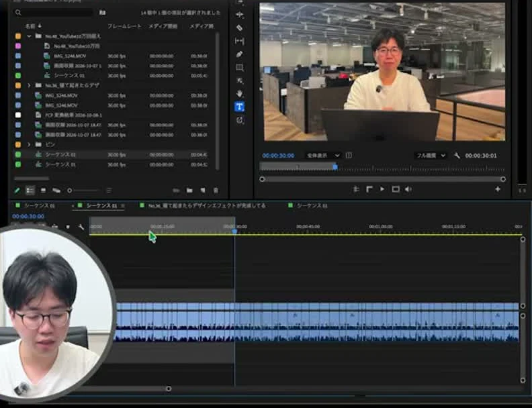Screen dimensions: 532x408
Task: Click the leftmost transport control icon in program monitor
Action: coord(356,189)
